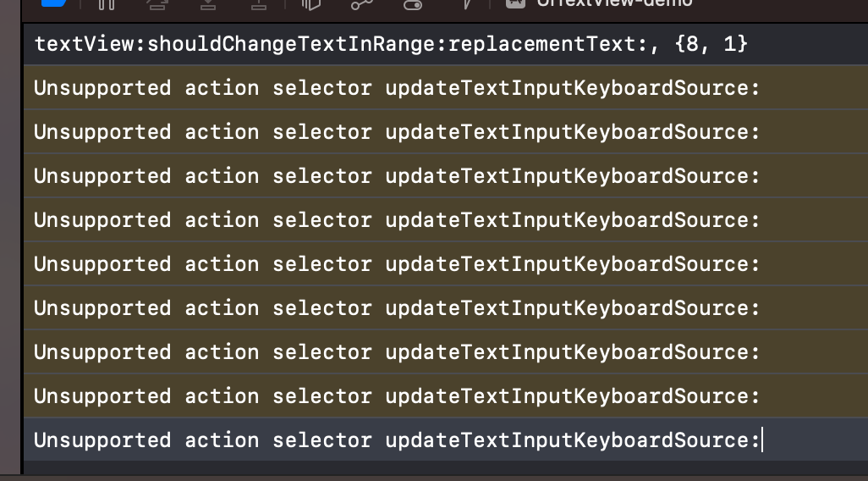This screenshot has height=481, width=868.
Task: Select first Unsupported action selector warning line
Action: [x=397, y=87]
